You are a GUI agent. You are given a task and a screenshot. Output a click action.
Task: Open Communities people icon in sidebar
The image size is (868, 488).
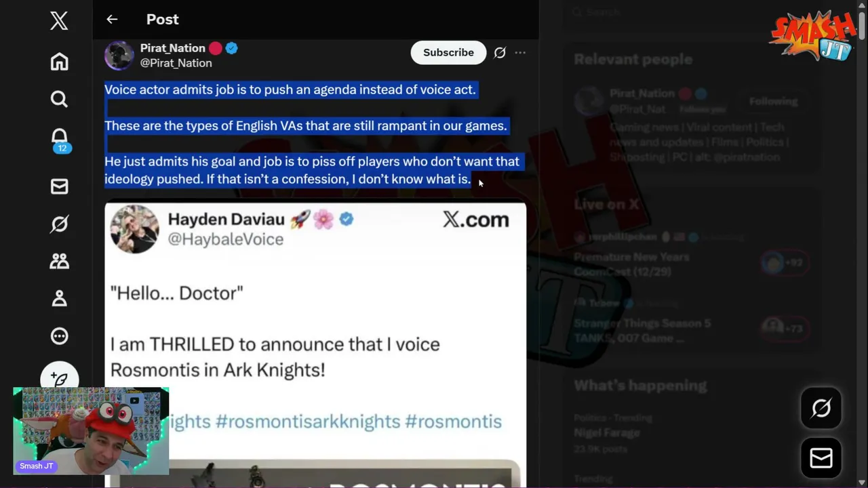(x=59, y=261)
